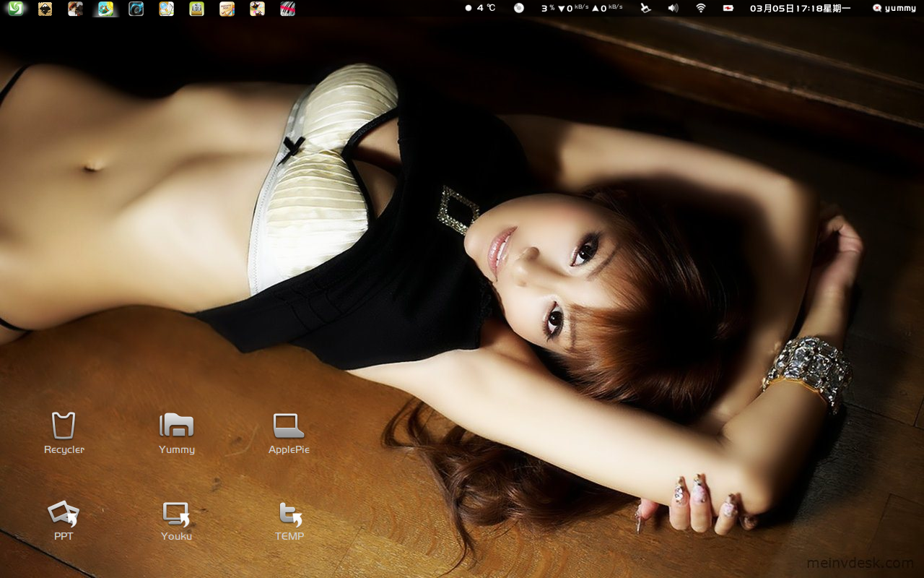Open the volume speaker indicator

coord(673,8)
